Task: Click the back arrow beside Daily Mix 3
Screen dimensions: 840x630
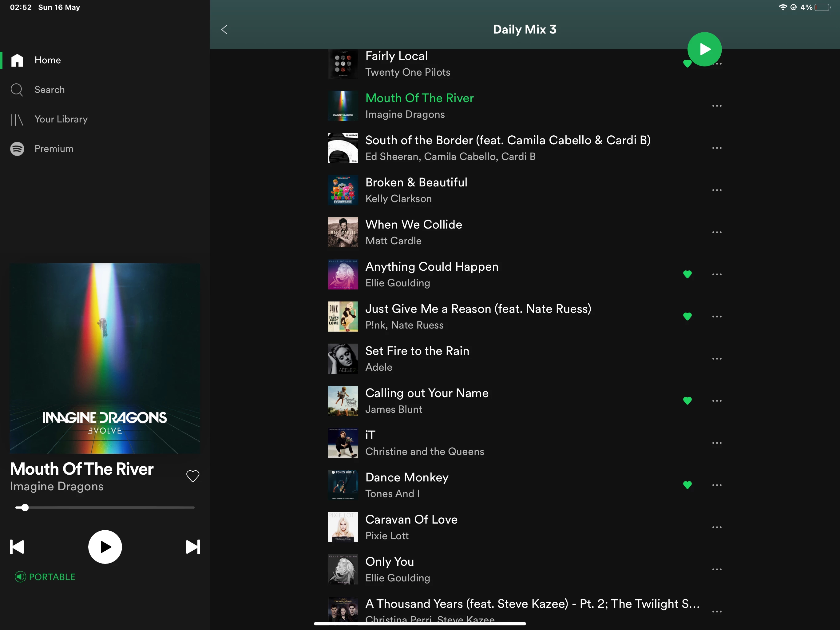Action: click(x=224, y=30)
